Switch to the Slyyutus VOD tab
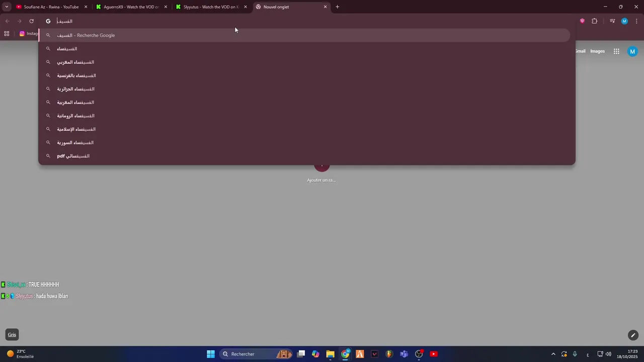Image resolution: width=644 pixels, height=362 pixels. click(x=212, y=7)
